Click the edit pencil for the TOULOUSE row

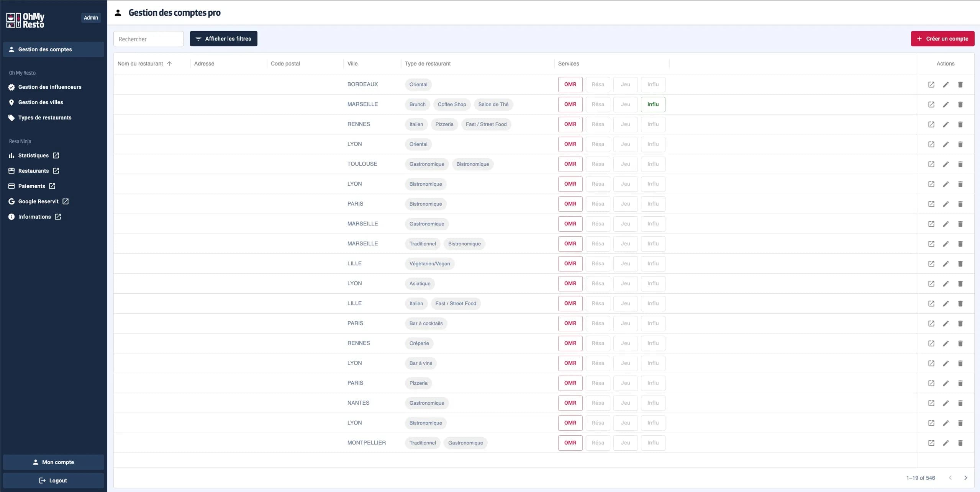click(x=946, y=164)
